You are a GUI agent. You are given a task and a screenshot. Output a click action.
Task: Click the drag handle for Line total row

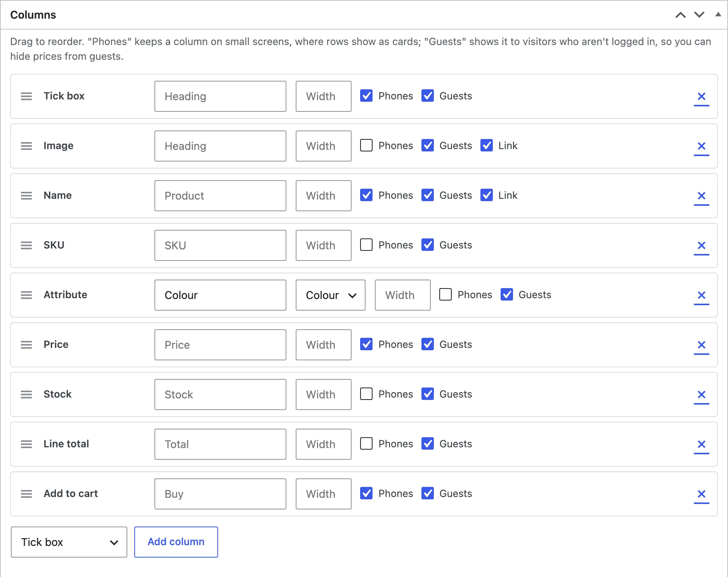click(26, 444)
